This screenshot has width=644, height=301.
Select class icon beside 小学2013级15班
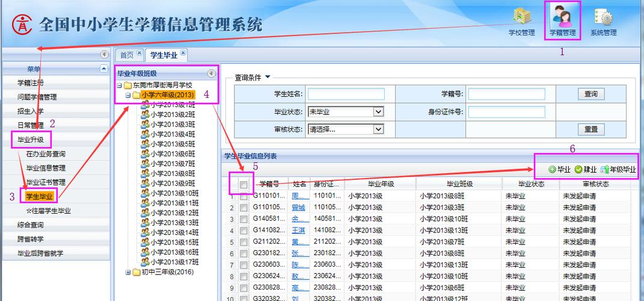coord(145,242)
